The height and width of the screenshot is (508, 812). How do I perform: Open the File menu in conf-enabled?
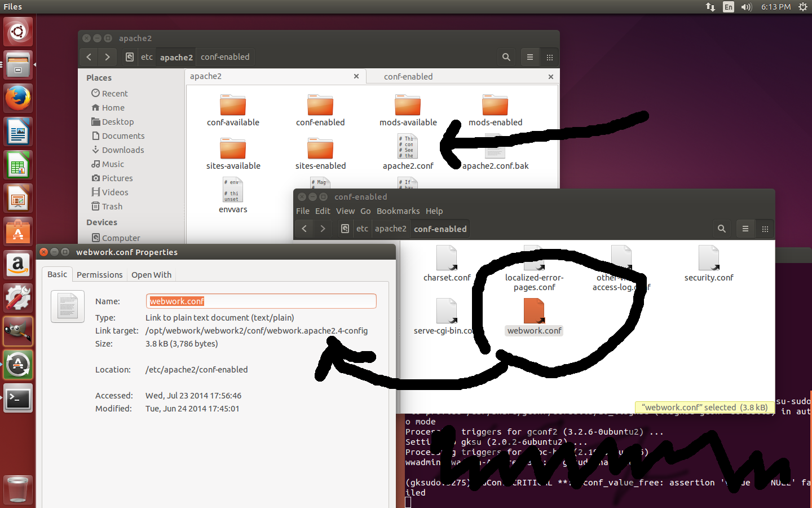point(303,211)
